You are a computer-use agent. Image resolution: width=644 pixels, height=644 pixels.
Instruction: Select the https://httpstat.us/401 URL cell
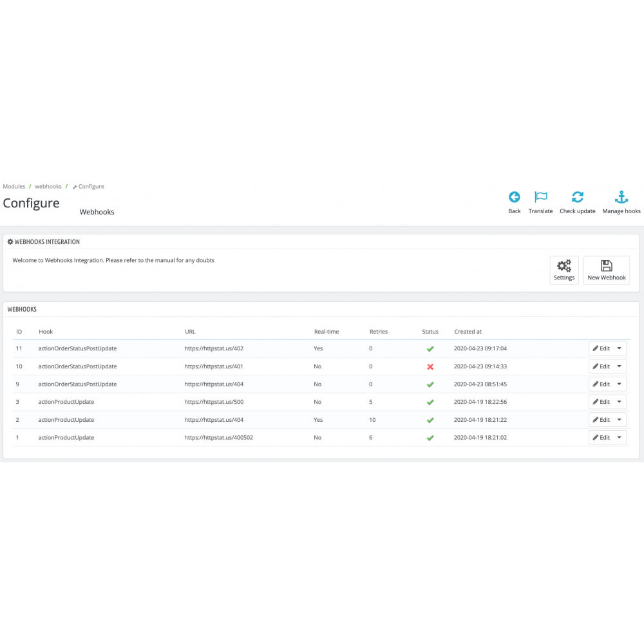click(x=214, y=366)
